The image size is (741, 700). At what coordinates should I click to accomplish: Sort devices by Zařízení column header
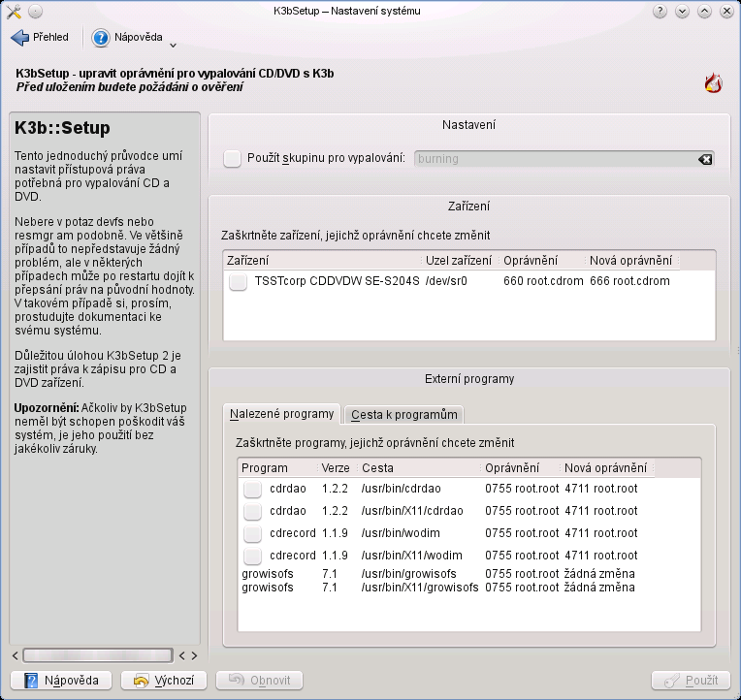323,261
